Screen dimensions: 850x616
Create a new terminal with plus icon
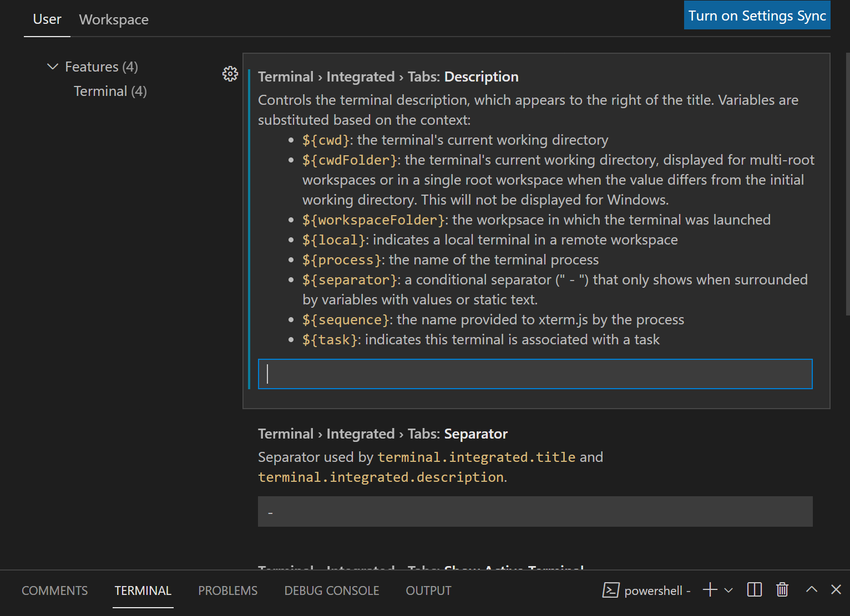click(x=710, y=590)
